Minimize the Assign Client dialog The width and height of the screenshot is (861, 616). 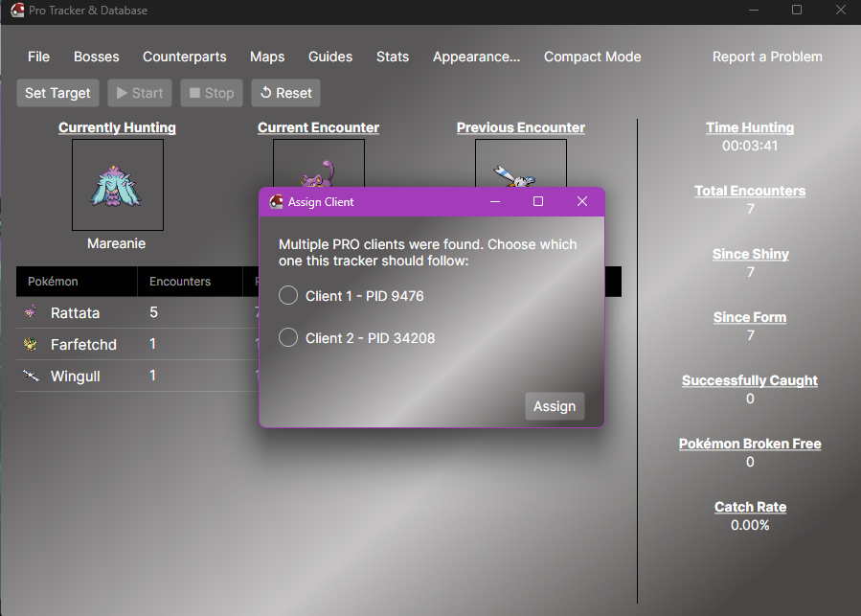495,202
